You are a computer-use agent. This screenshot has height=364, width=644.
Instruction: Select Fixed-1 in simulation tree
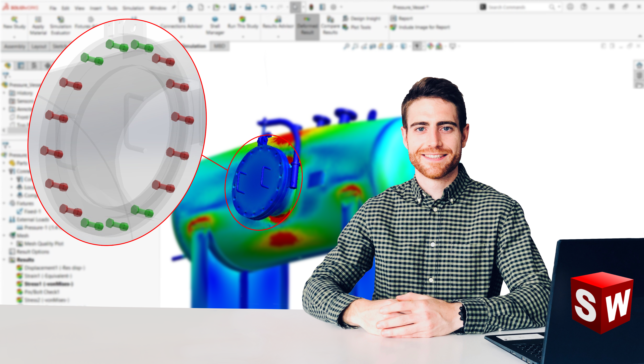pos(29,211)
